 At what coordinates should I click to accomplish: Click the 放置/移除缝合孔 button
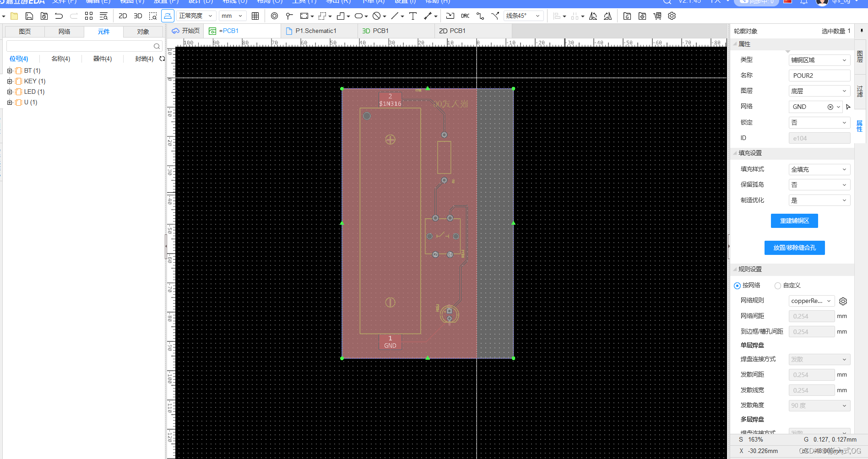(x=794, y=248)
